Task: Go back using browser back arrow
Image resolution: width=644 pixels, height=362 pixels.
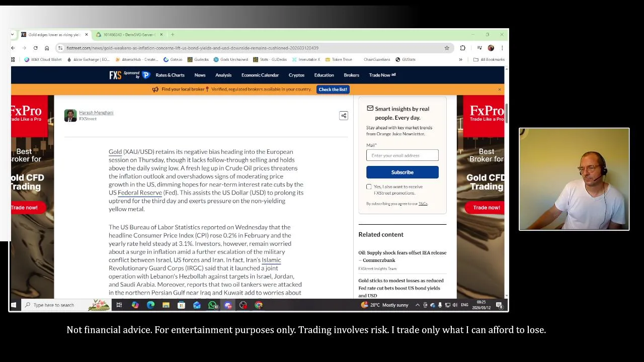Action: click(x=13, y=48)
